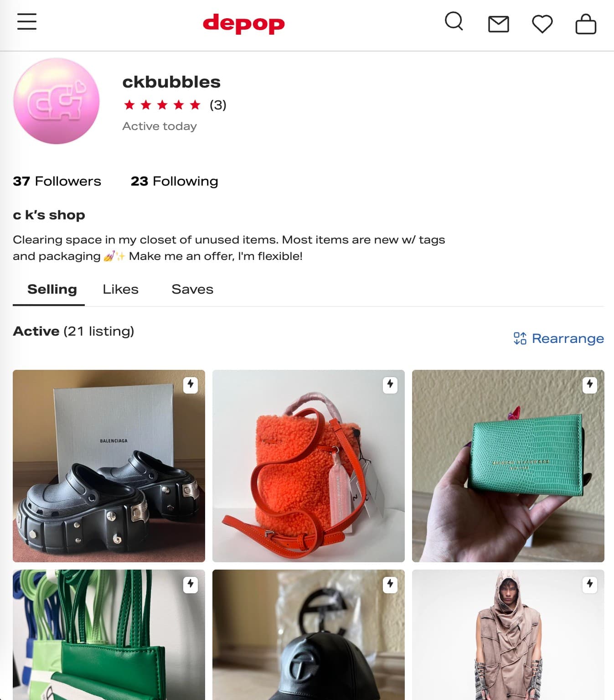Click boost bolt on green wallet

590,384
